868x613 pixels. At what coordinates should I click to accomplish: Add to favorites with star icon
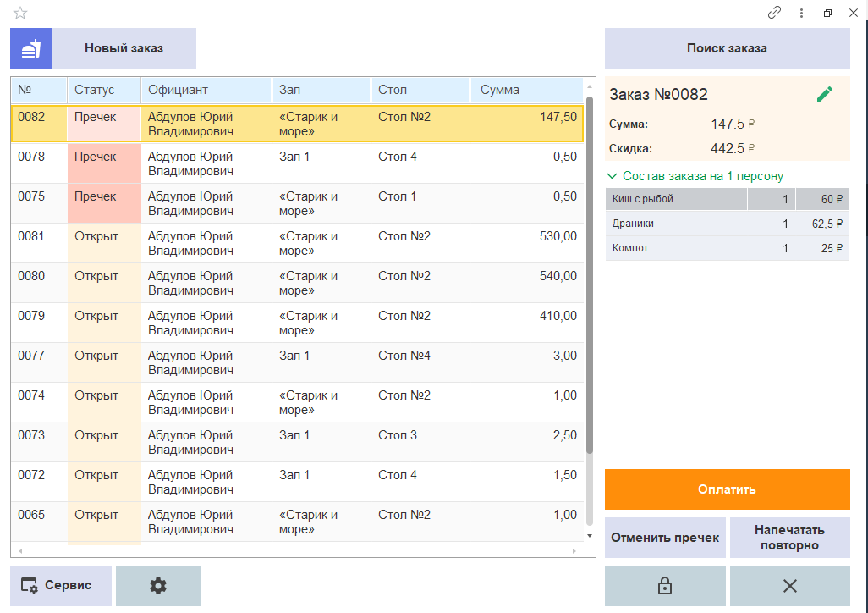click(x=20, y=13)
